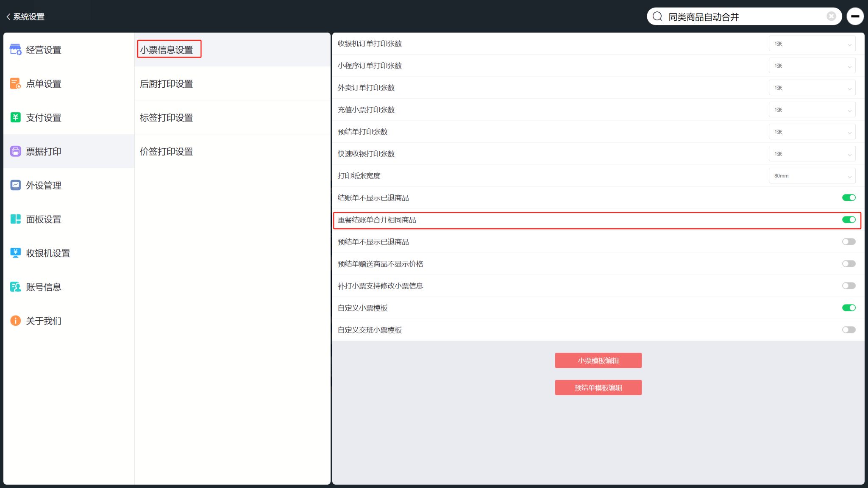
Task: Click the 账号信息 account icon
Action: pos(16,287)
